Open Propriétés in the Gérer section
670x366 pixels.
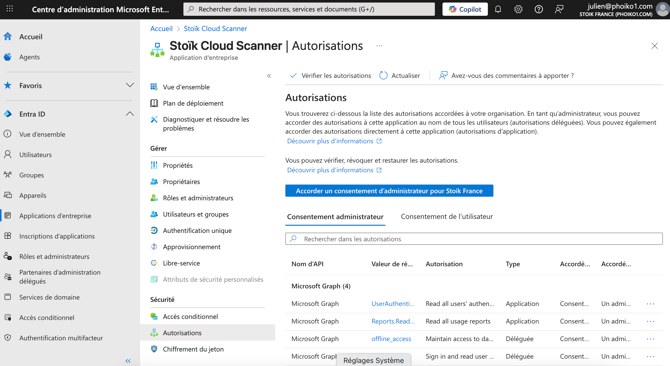point(177,165)
